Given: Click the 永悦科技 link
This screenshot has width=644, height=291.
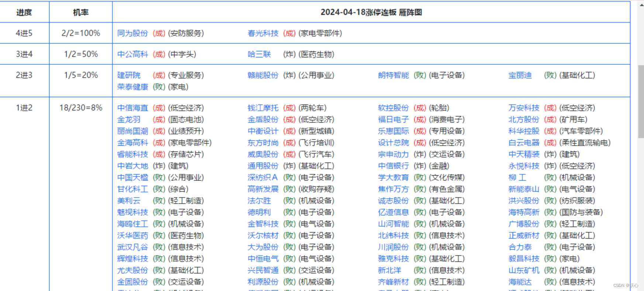Looking at the screenshot, I should point(524,166).
